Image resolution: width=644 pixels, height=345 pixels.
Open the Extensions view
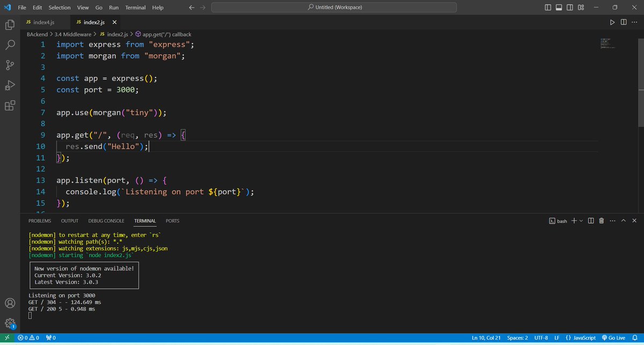(x=10, y=106)
